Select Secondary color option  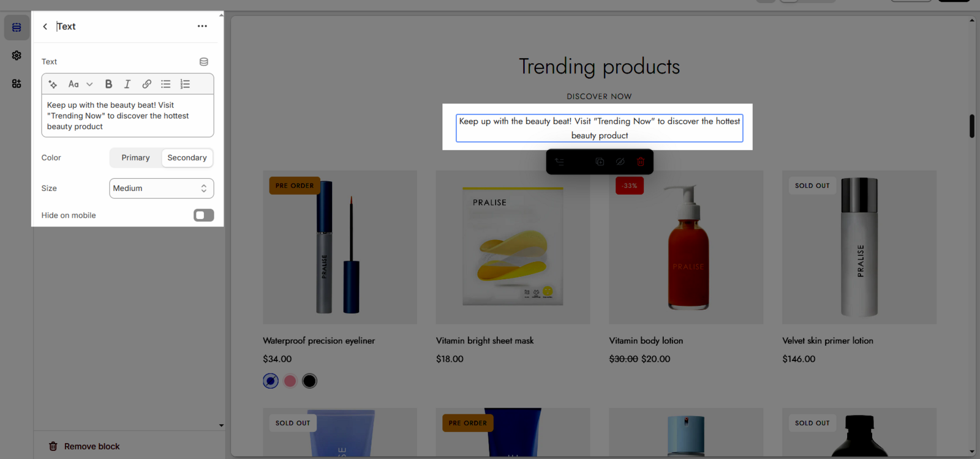[x=187, y=158]
